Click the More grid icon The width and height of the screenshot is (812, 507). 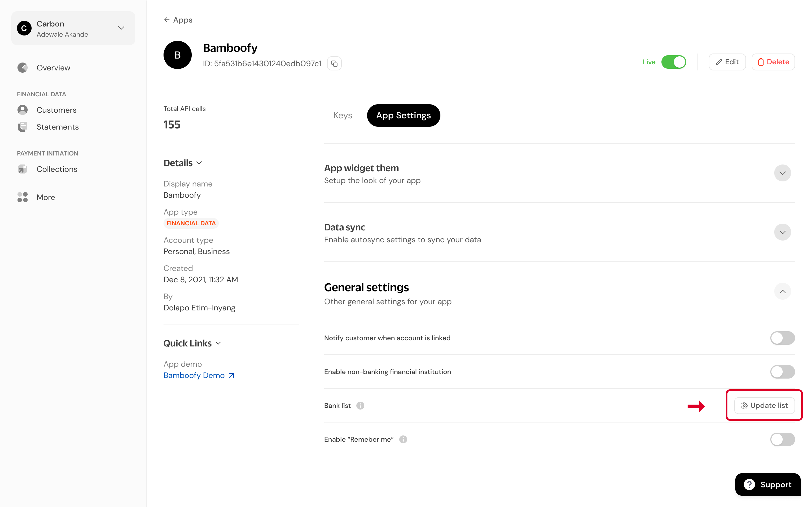click(23, 197)
